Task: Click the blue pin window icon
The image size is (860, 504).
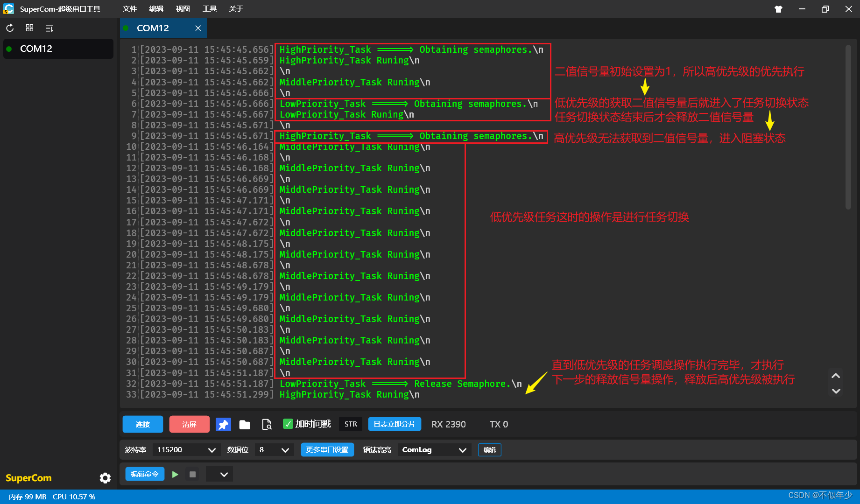Action: click(x=223, y=424)
